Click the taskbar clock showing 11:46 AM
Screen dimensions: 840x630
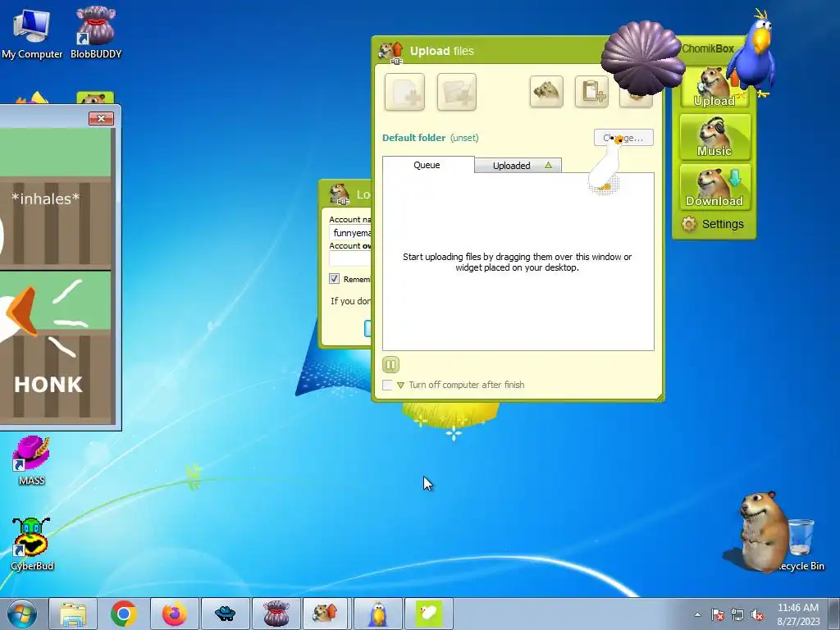[x=798, y=614]
